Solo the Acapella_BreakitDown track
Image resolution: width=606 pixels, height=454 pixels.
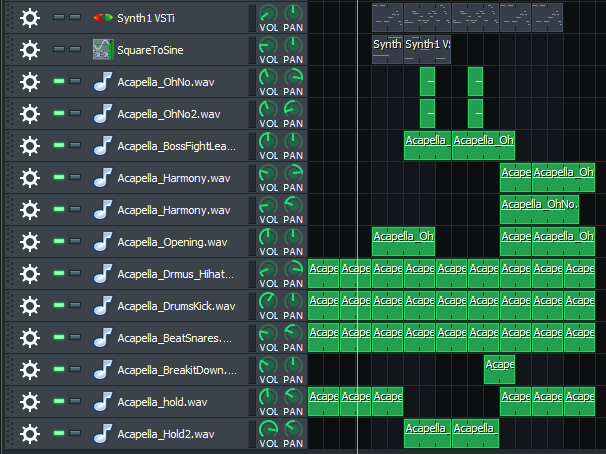click(x=75, y=369)
